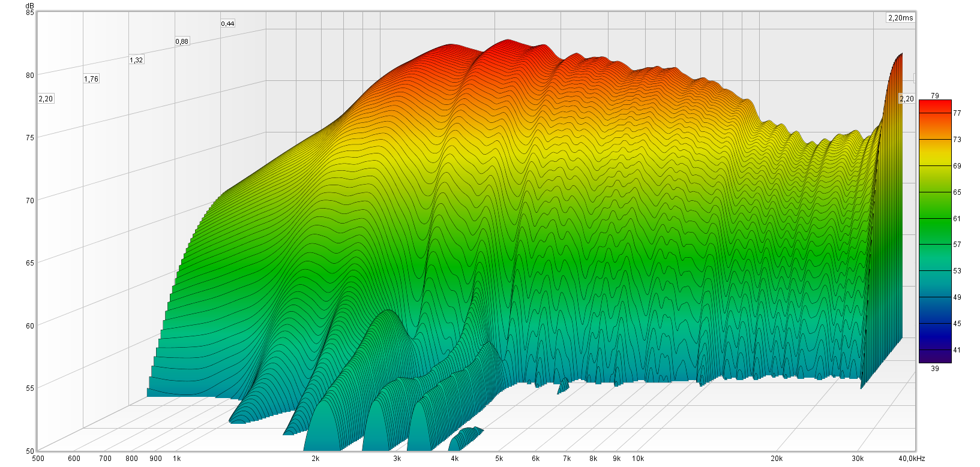Select the 0,44 time axis marker

(x=227, y=23)
